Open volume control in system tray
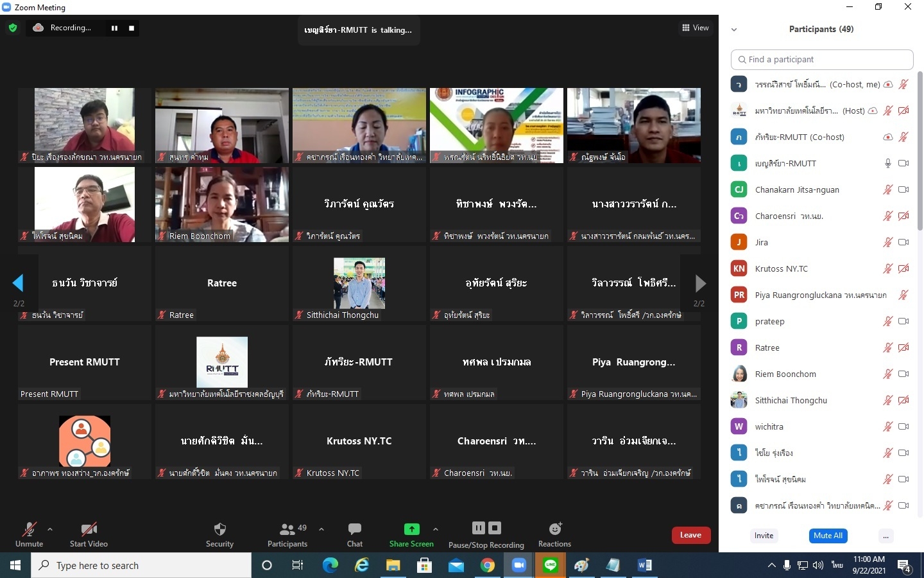 point(818,565)
